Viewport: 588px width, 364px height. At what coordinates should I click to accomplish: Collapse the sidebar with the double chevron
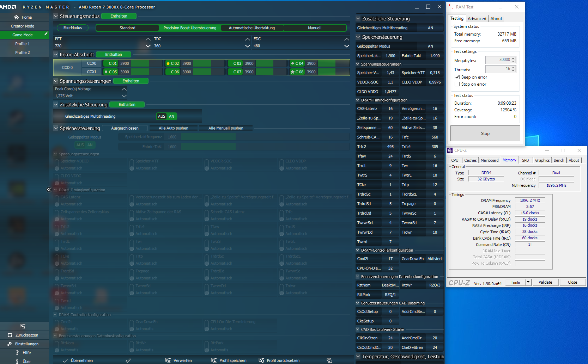coord(49,190)
